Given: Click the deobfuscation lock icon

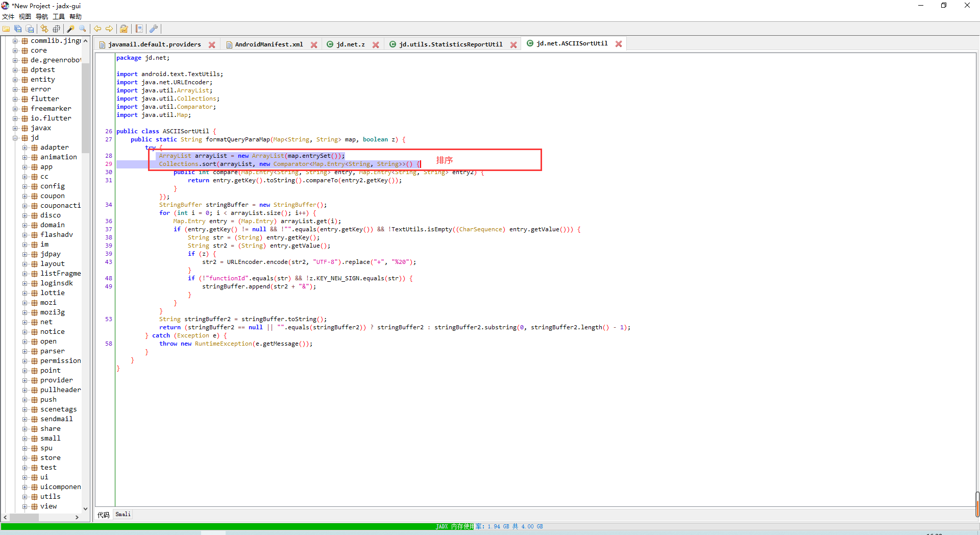Looking at the screenshot, I should pyautogui.click(x=124, y=29).
